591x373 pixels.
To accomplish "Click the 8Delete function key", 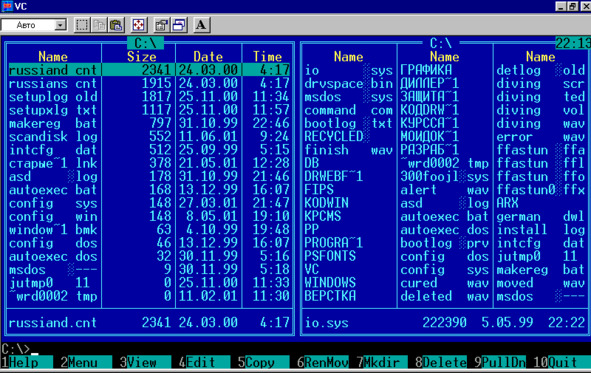I will click(441, 362).
